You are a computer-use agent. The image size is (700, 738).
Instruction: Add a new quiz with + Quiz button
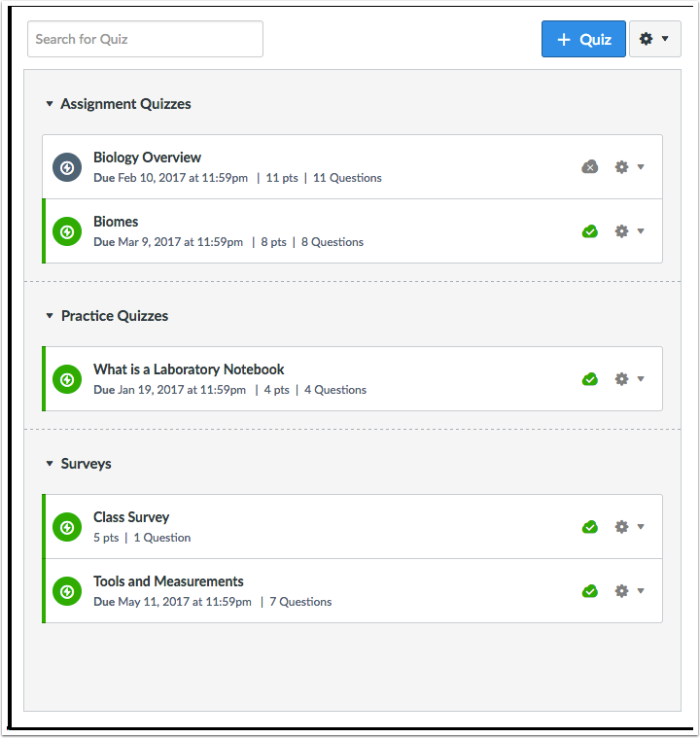tap(583, 39)
